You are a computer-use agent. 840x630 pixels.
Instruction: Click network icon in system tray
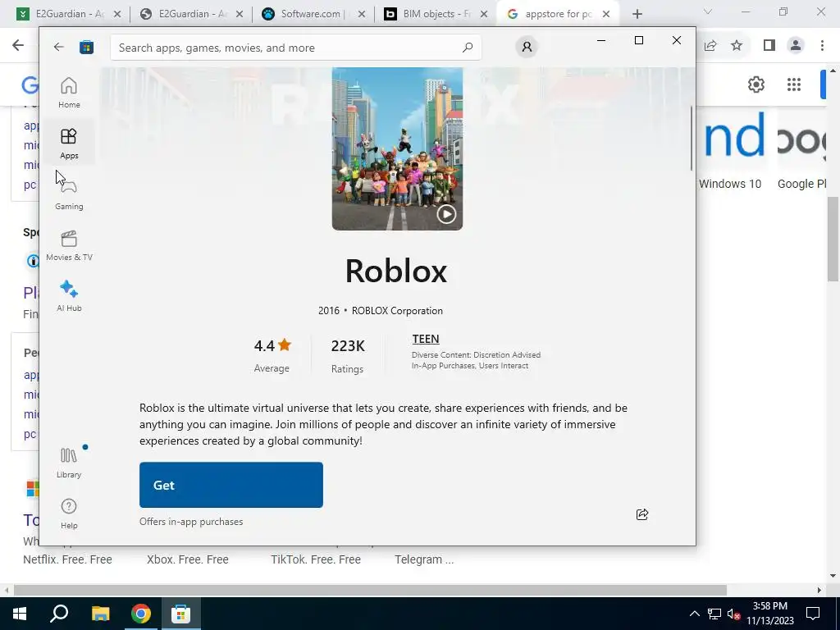[714, 614]
